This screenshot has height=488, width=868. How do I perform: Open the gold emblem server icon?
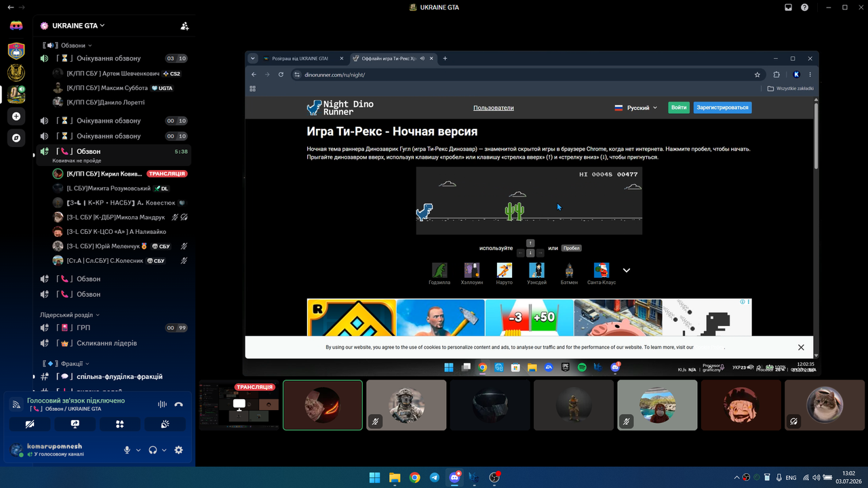click(x=16, y=72)
